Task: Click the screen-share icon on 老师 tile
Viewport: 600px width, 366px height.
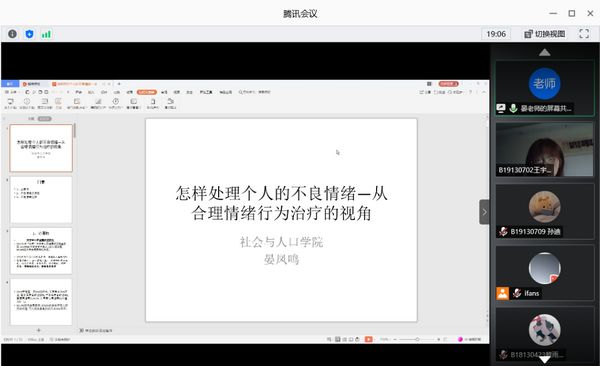Action: pyautogui.click(x=501, y=108)
